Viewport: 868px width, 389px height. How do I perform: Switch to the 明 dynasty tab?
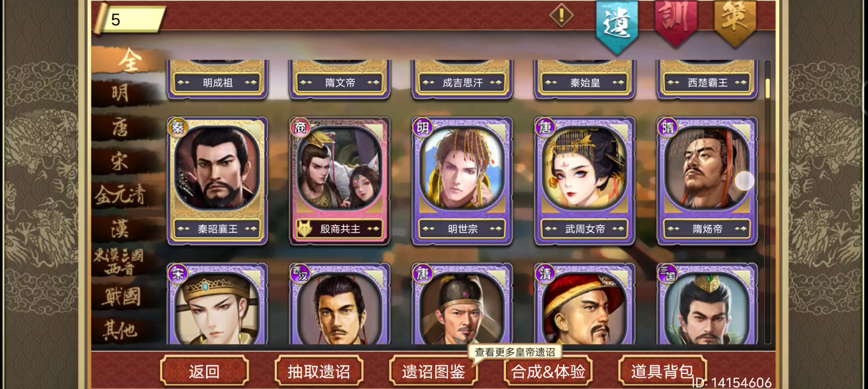121,93
